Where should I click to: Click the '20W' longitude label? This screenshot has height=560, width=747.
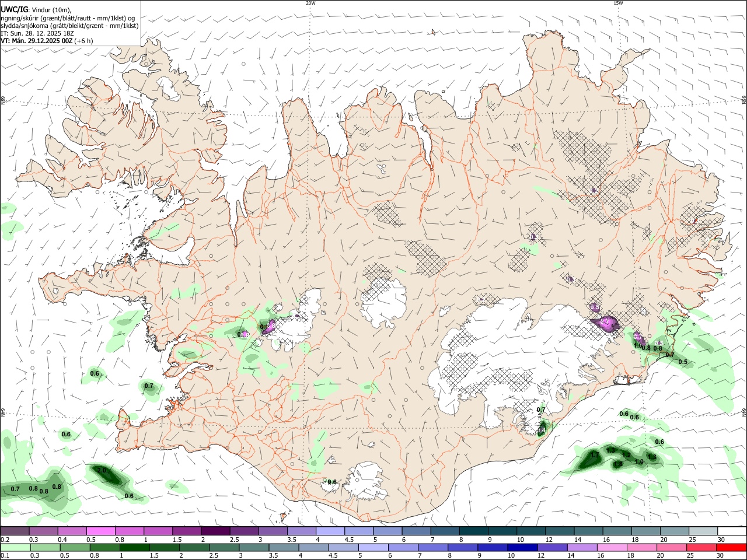click(310, 3)
